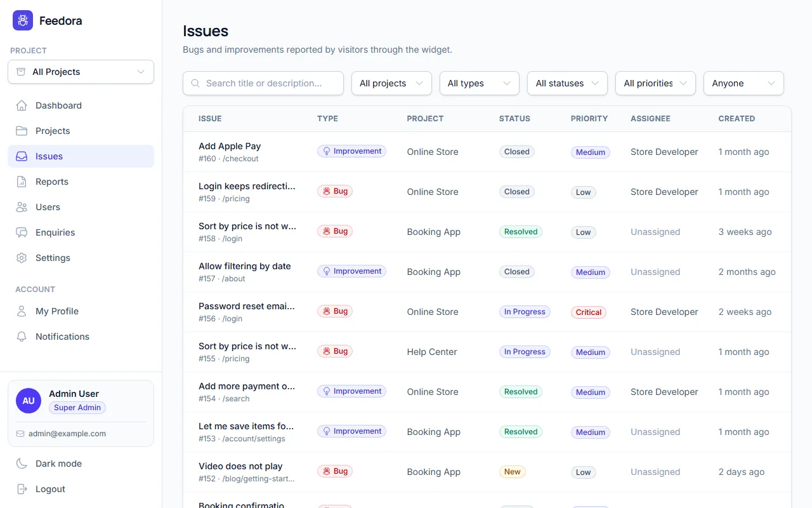
Task: Open the Add Apple Pay issue
Action: pos(230,146)
